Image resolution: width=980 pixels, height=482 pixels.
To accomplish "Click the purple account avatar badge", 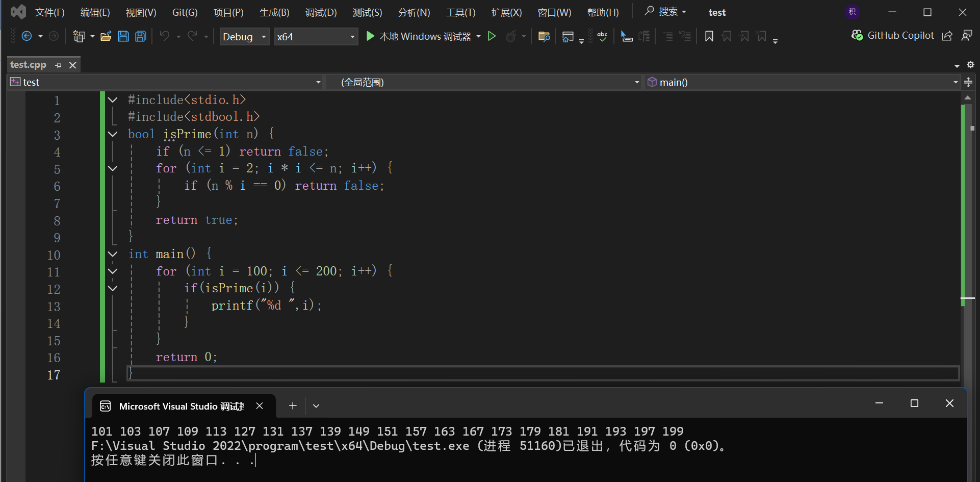I will tap(852, 12).
